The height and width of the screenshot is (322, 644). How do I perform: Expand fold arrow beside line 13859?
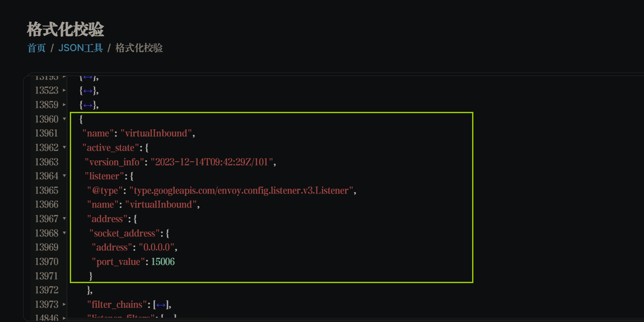[x=65, y=105]
